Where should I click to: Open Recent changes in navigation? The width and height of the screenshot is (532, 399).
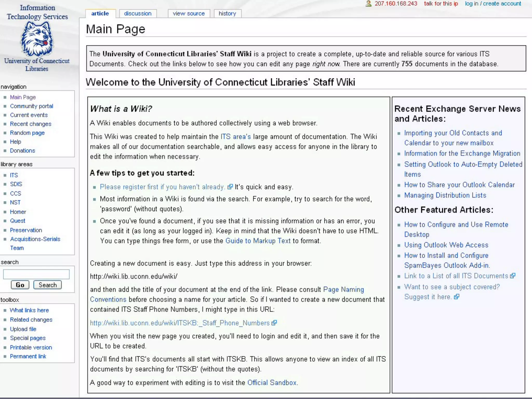31,124
